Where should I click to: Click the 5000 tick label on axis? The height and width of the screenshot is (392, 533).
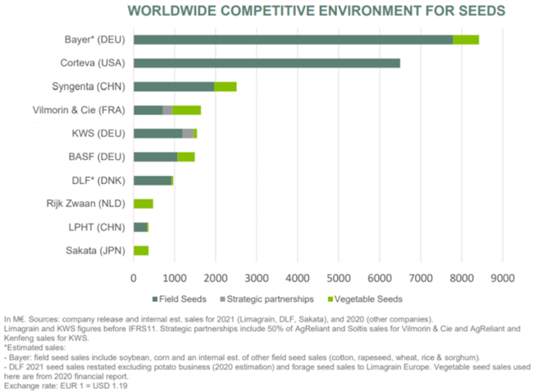point(338,278)
